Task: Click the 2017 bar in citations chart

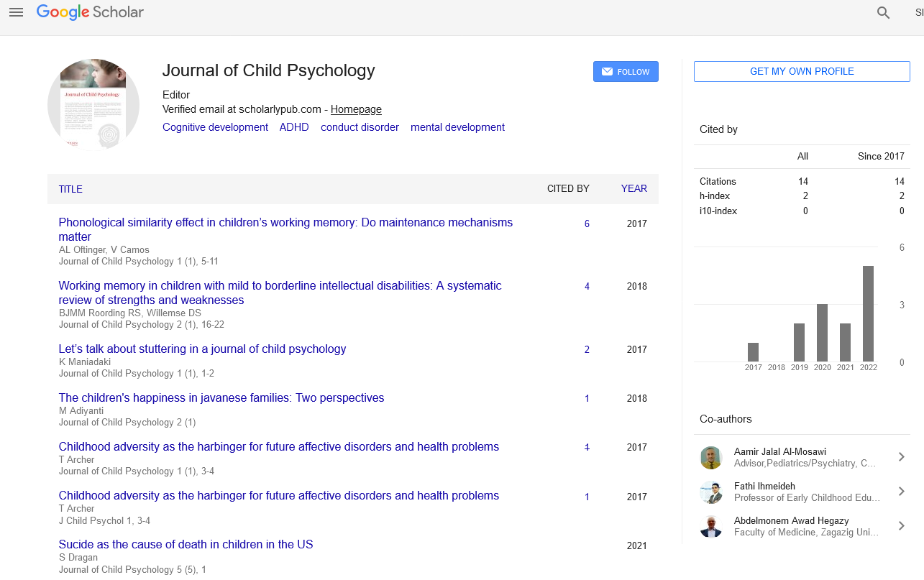Action: pos(753,352)
